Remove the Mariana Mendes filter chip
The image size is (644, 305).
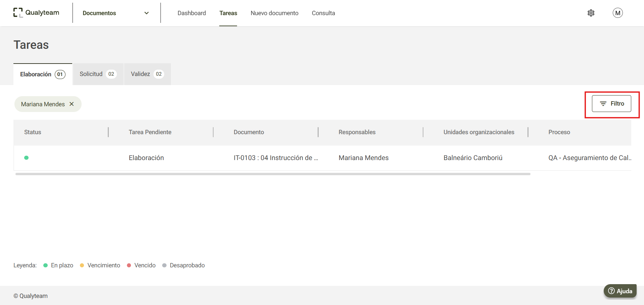pyautogui.click(x=72, y=104)
